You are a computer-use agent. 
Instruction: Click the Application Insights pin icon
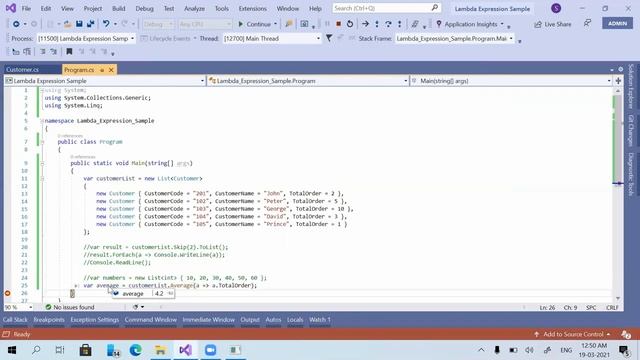tap(439, 24)
